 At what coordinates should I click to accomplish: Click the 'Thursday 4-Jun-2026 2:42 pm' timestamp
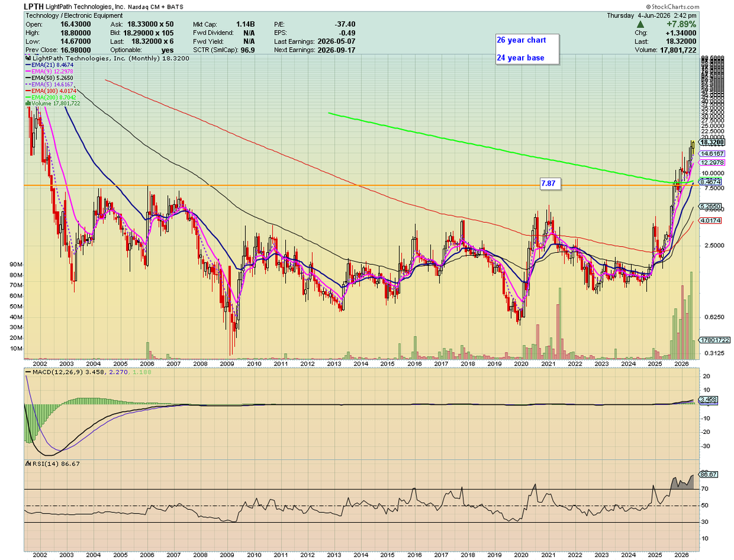click(651, 15)
